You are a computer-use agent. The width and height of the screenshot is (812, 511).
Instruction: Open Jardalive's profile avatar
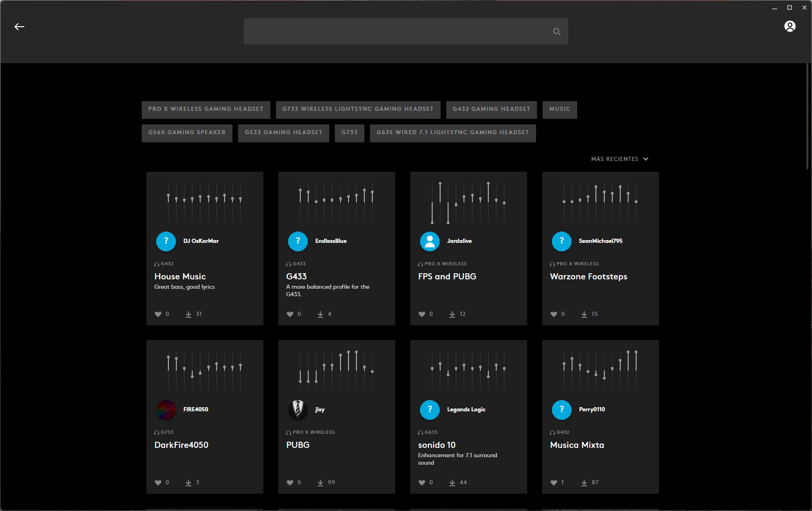click(x=430, y=241)
